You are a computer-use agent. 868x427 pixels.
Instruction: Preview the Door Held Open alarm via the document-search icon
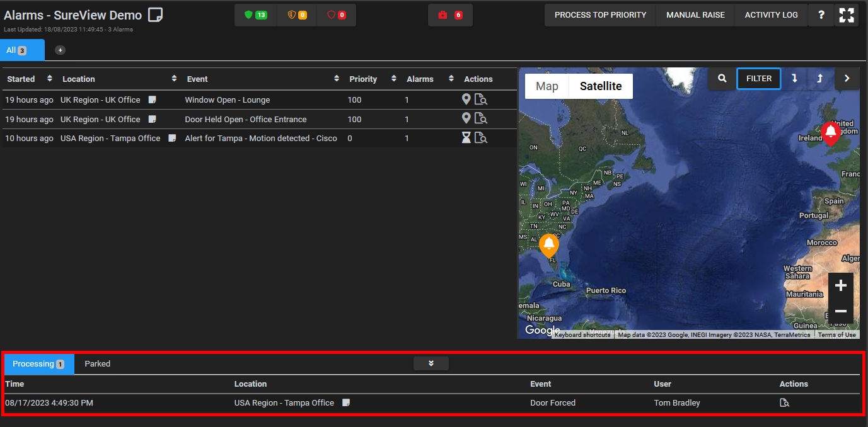click(x=481, y=118)
